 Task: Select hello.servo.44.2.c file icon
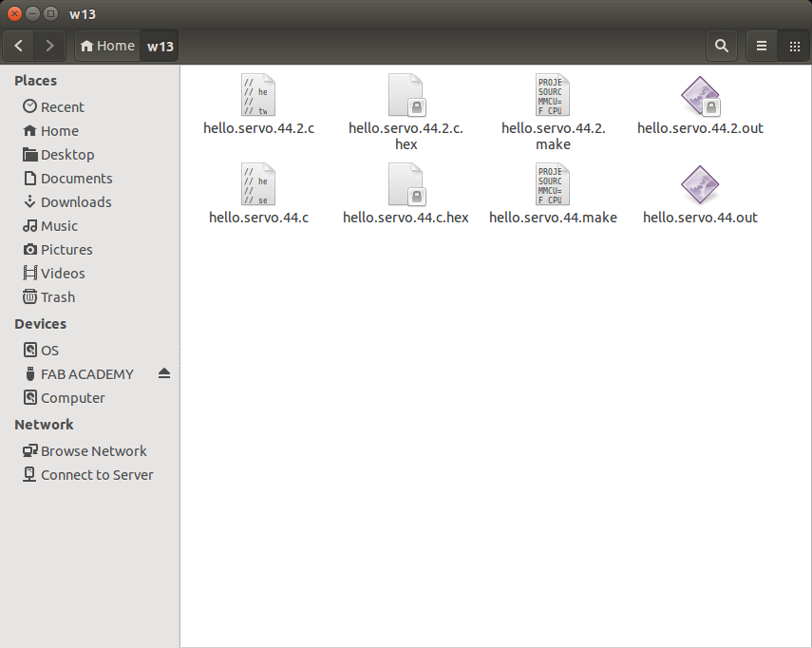point(258,95)
